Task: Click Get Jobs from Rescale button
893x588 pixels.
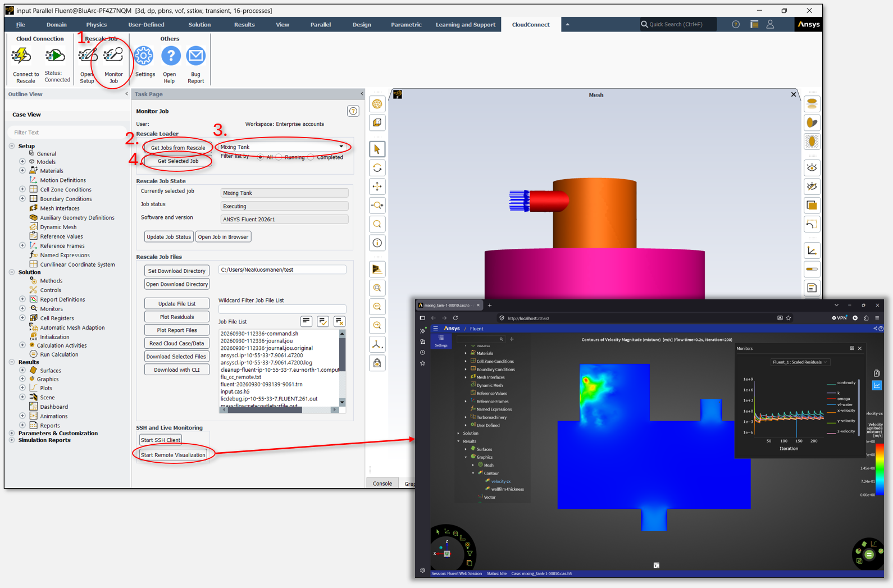Action: [178, 148]
